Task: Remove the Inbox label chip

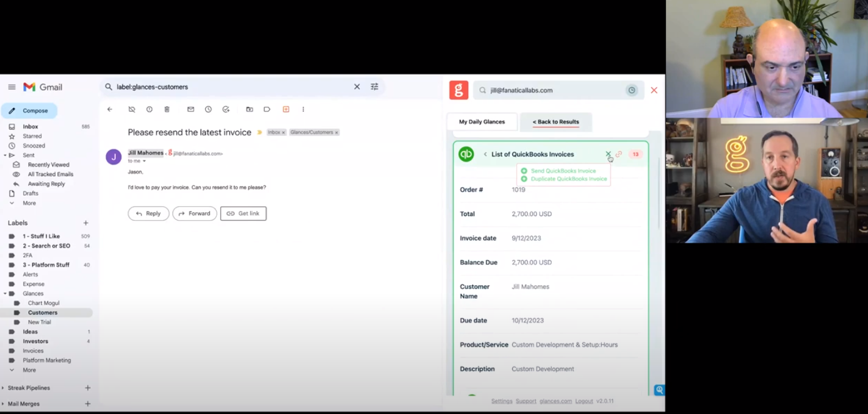Action: (x=283, y=132)
